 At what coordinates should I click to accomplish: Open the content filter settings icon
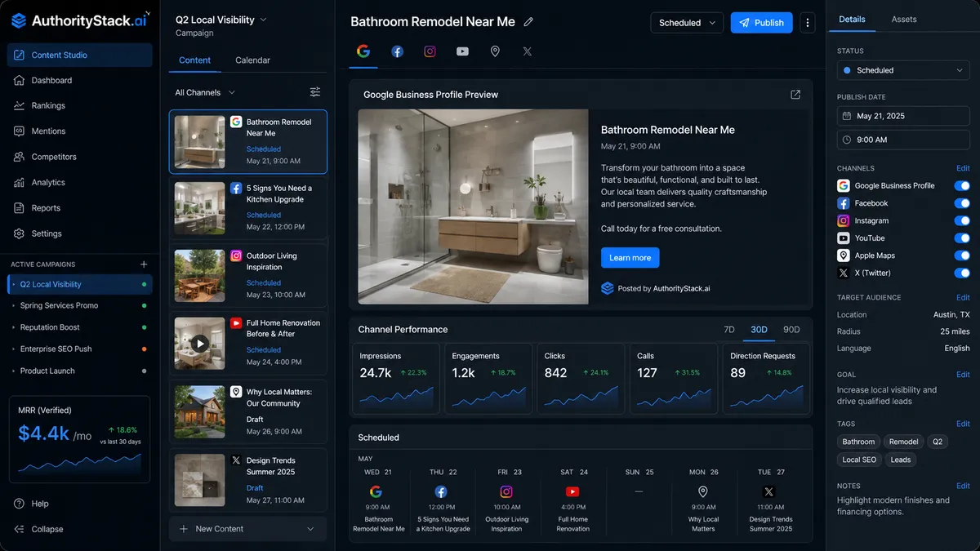(315, 92)
